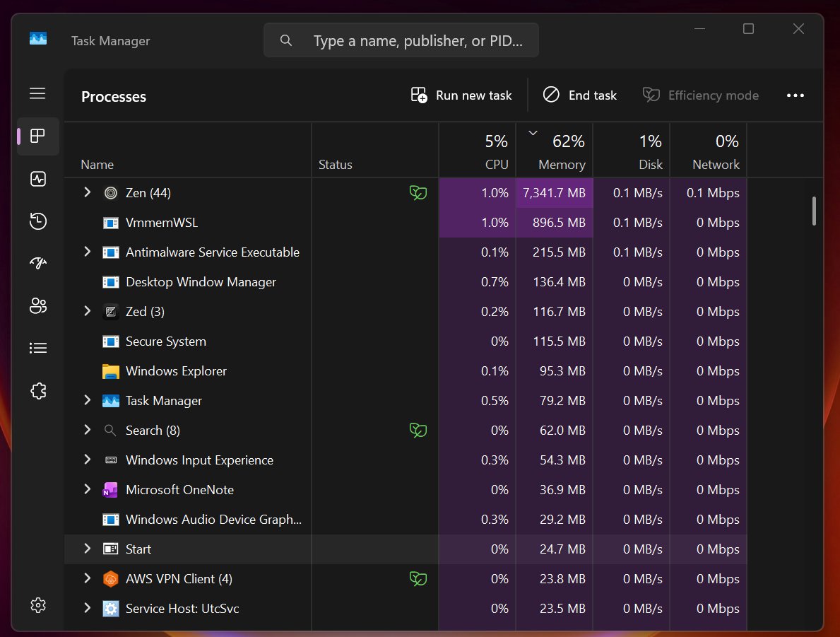The width and height of the screenshot is (840, 637).
Task: Click the Zen browser process icon
Action: pos(110,193)
